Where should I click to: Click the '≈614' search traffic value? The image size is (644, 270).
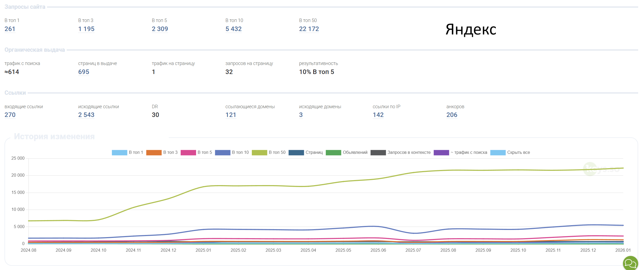click(12, 72)
